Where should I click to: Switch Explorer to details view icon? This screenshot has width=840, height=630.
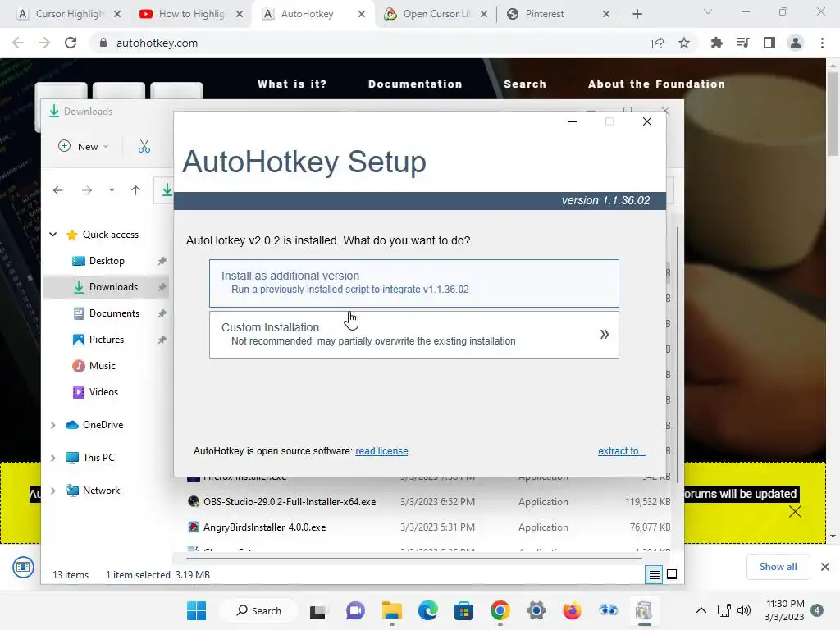pos(654,575)
